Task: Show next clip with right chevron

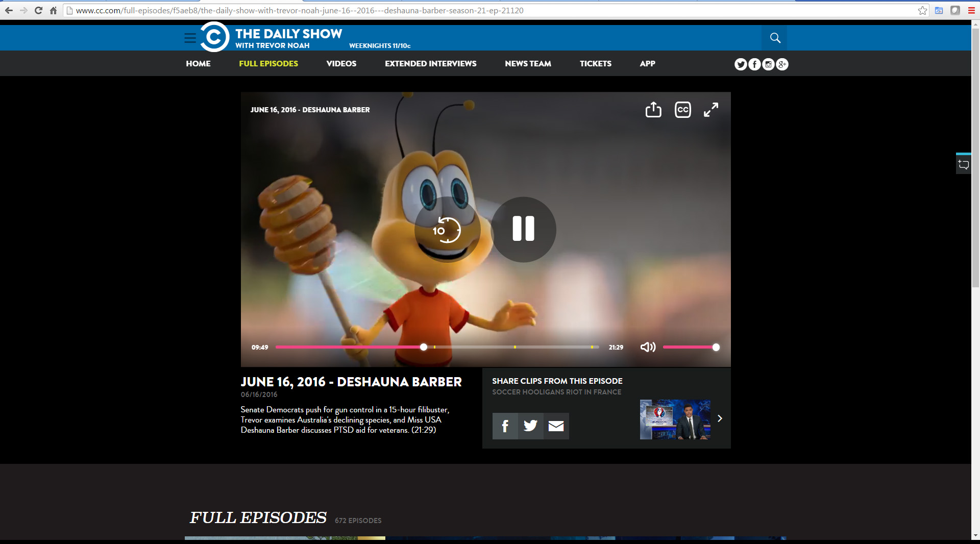Action: 720,418
